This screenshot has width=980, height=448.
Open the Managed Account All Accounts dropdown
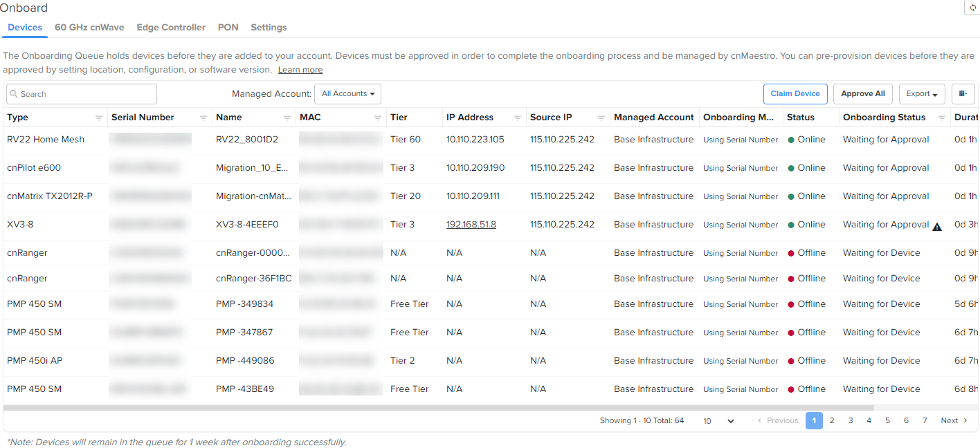(x=347, y=94)
